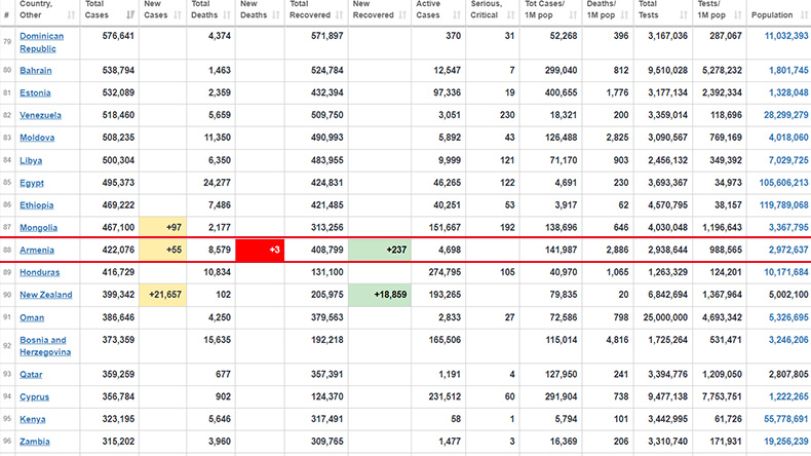The height and width of the screenshot is (456, 811).
Task: Select New Zealand's +18,859 new recovered cell
Action: 380,295
